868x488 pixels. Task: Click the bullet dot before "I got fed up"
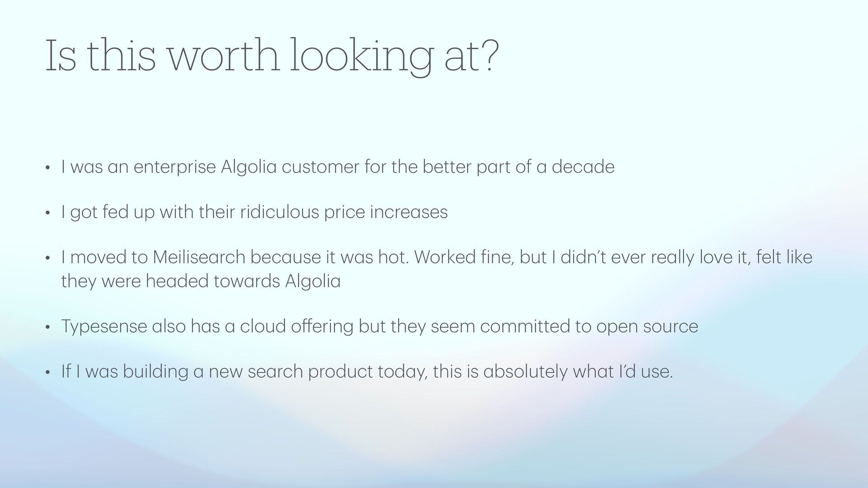coord(47,214)
